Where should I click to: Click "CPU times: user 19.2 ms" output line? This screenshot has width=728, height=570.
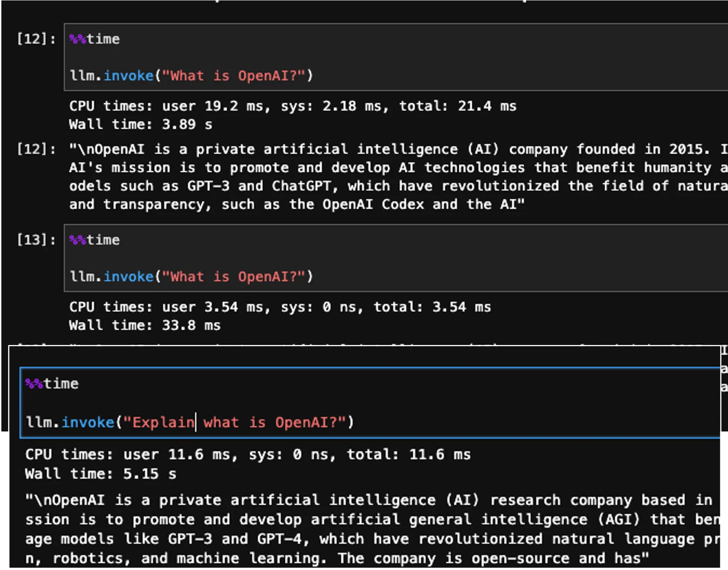(x=293, y=106)
